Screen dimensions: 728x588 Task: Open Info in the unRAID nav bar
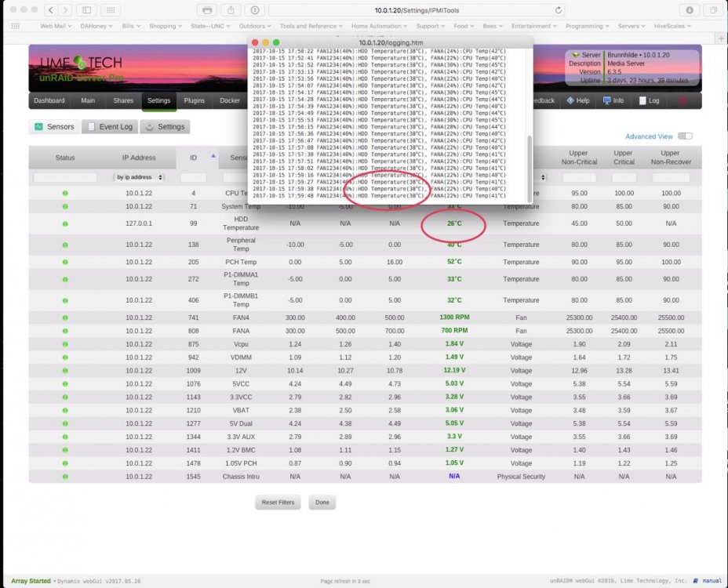tap(613, 100)
